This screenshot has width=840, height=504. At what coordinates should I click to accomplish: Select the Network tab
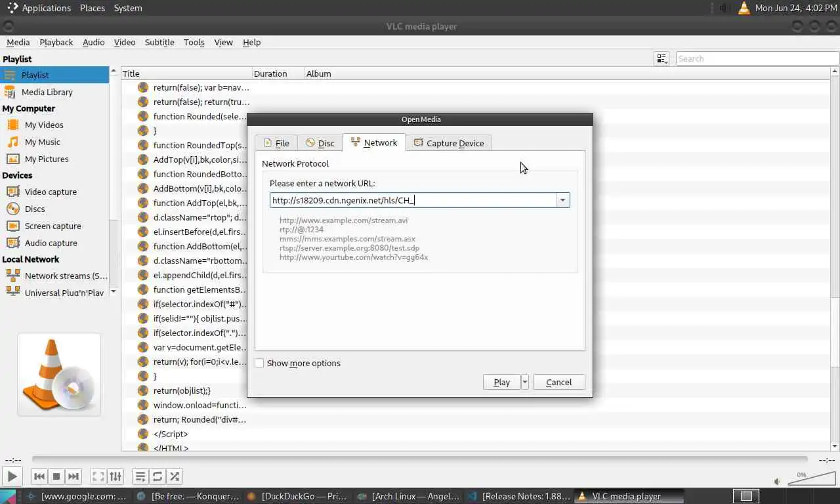[374, 142]
